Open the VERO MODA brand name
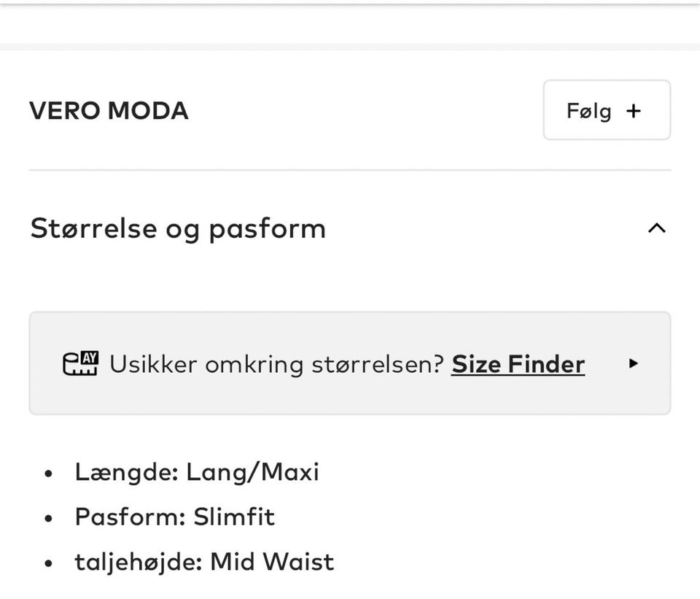Screen dimensions: 700x599 [109, 111]
